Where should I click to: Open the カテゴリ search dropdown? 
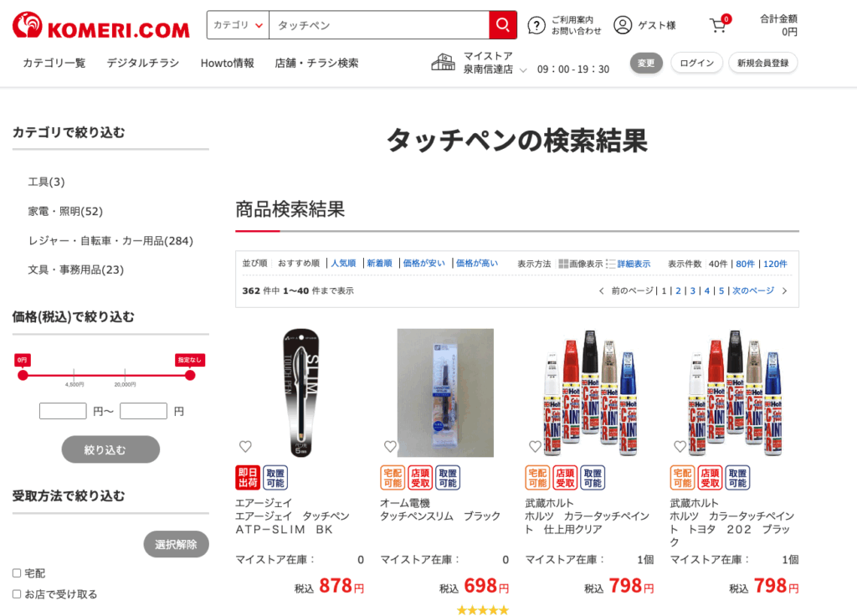238,25
